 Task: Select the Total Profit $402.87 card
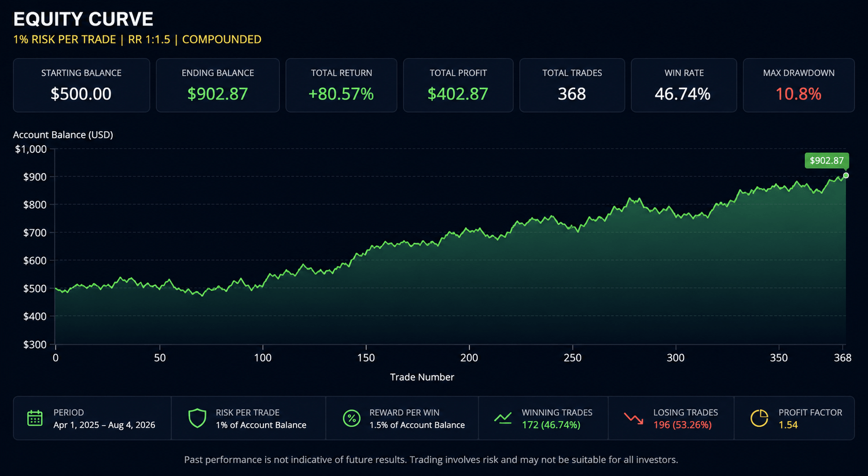458,85
